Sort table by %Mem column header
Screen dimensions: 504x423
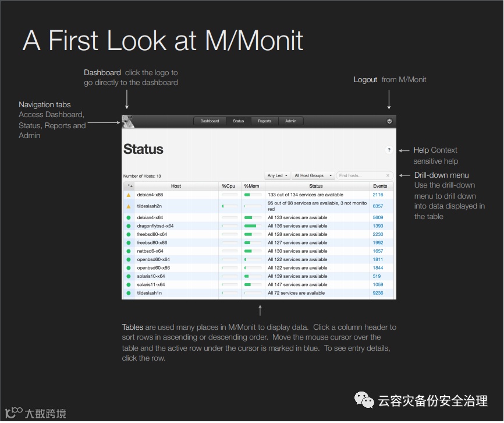(253, 186)
